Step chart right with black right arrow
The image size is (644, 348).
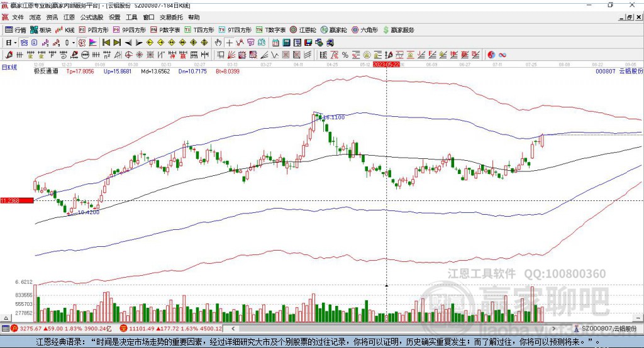pyautogui.click(x=139, y=43)
